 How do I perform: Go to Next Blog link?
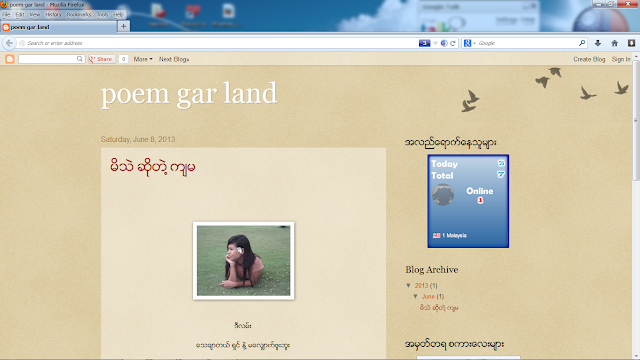click(x=174, y=59)
